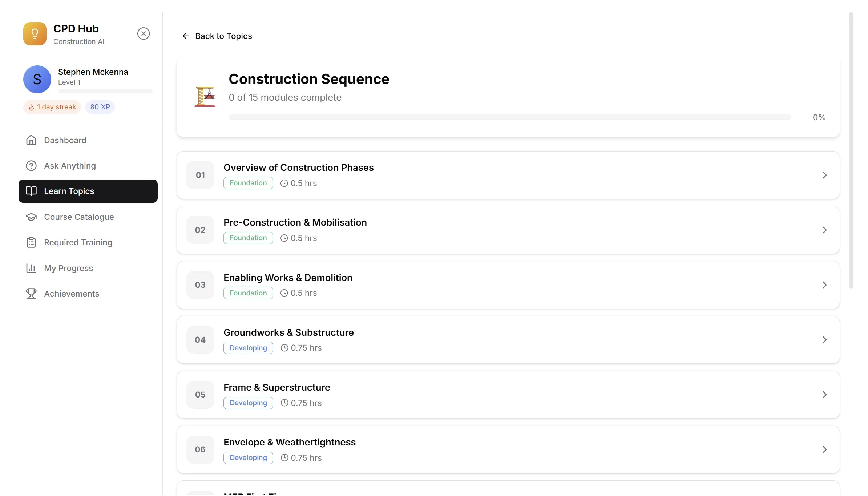This screenshot has width=868, height=496.
Task: Open My Progress menu item
Action: click(x=88, y=268)
